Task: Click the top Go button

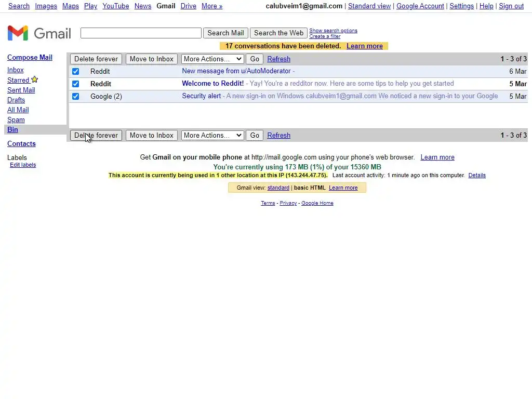Action: pyautogui.click(x=255, y=59)
